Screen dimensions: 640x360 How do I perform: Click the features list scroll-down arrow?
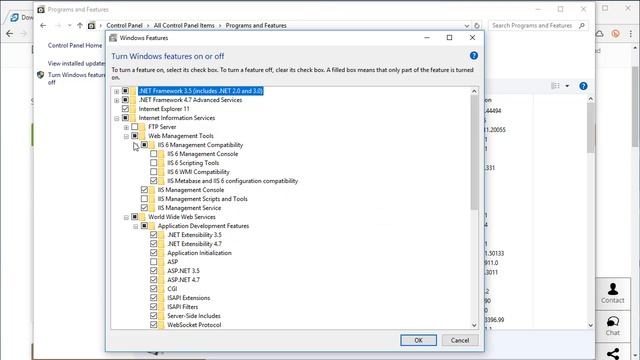coord(474,325)
